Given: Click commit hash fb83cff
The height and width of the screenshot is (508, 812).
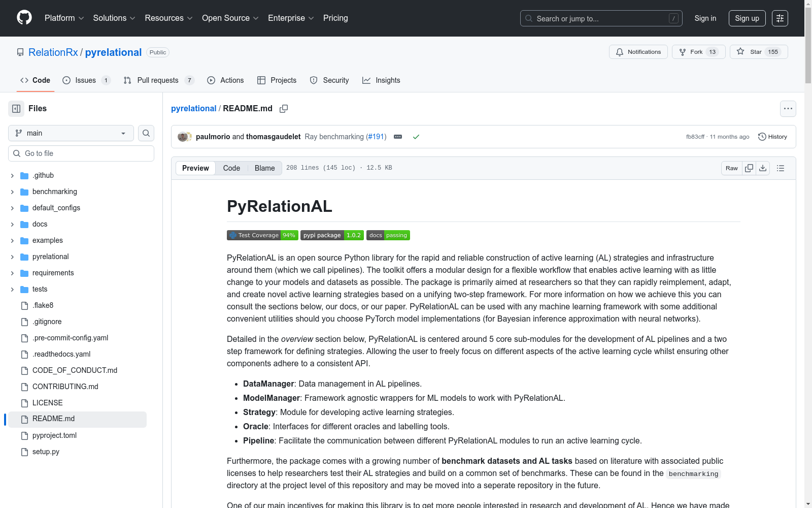Looking at the screenshot, I should (695, 137).
